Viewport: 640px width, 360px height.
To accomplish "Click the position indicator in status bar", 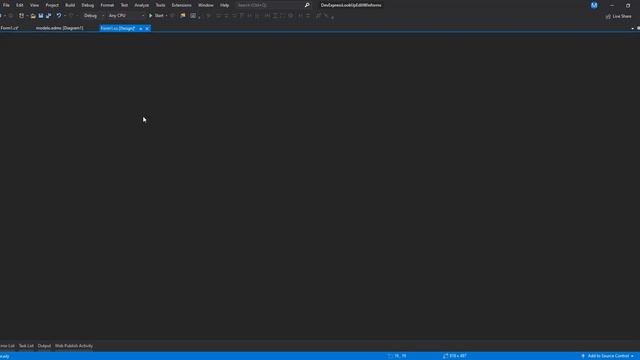I will click(x=397, y=356).
